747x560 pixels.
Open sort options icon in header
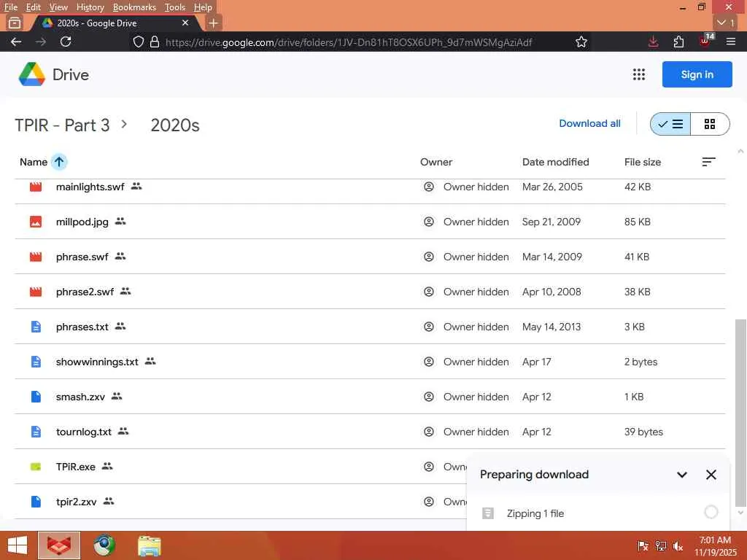(x=708, y=162)
